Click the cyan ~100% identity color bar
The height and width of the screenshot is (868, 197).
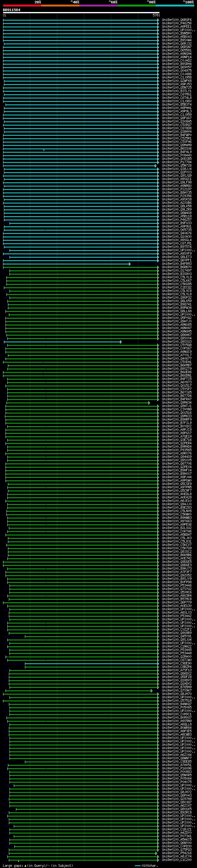(175, 6)
